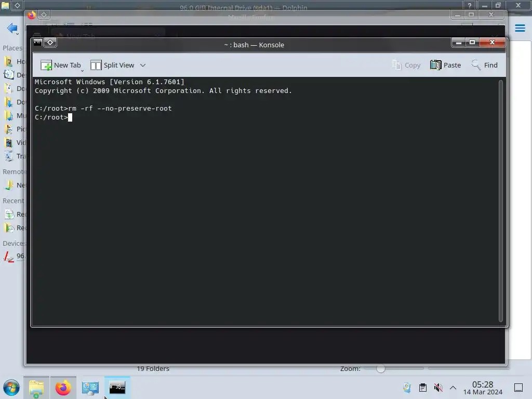Click the Dolphin folder icon in titlebar
Image resolution: width=532 pixels, height=399 pixels.
5,5
